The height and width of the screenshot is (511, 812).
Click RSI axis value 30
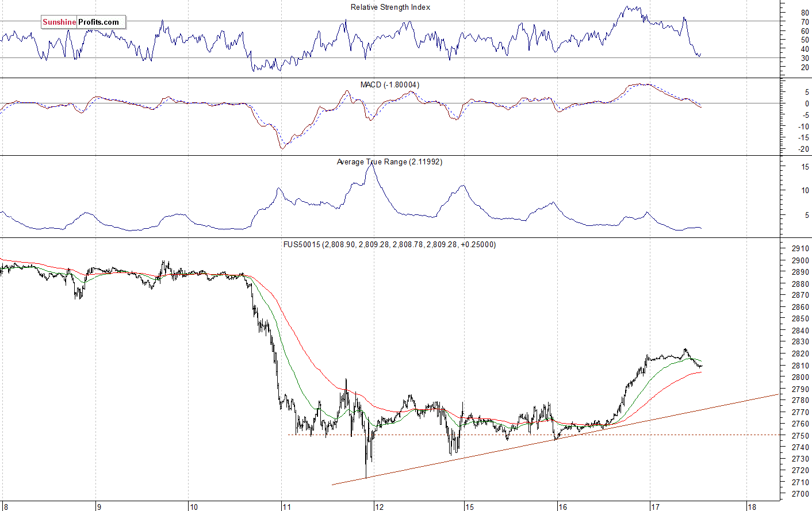[x=805, y=58]
